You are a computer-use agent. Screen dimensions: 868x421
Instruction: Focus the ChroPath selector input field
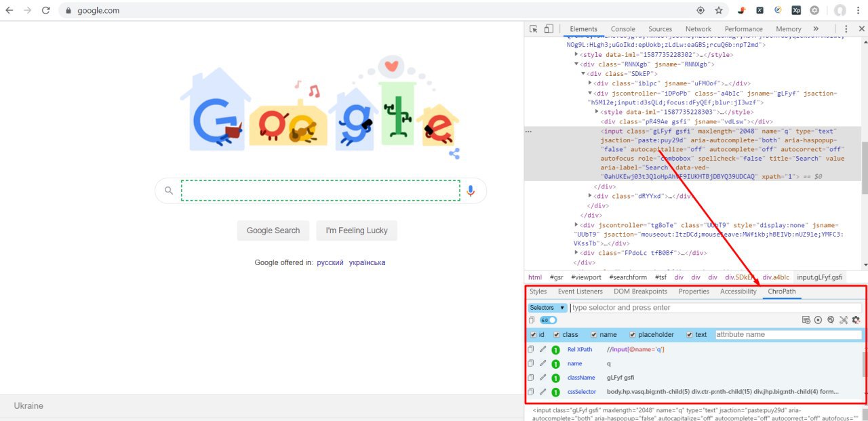coord(715,308)
